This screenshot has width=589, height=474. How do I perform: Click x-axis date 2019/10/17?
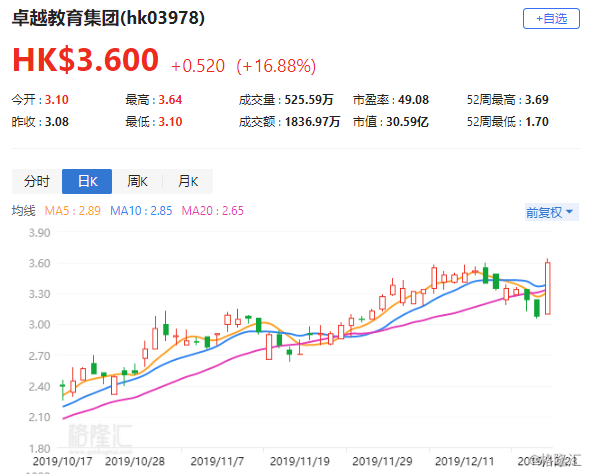tap(62, 461)
